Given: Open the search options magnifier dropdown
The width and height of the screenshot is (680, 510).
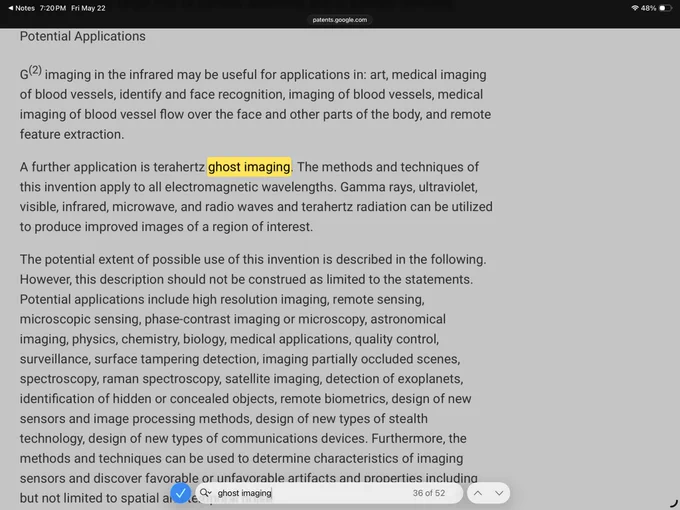Looking at the screenshot, I should coord(206,493).
